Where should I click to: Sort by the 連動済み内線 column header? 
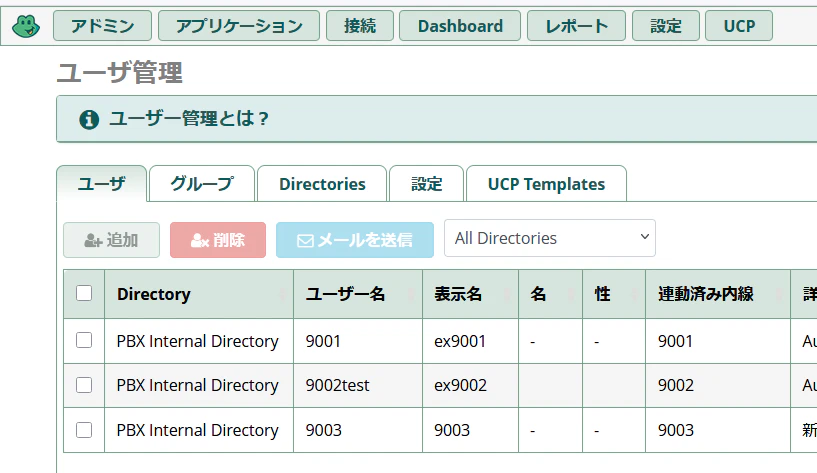pyautogui.click(x=718, y=294)
